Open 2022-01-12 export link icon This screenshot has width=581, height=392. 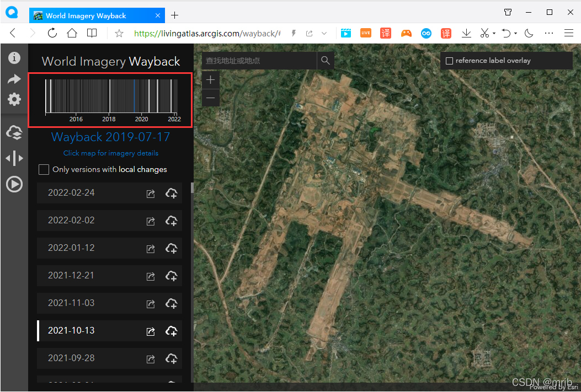(151, 249)
